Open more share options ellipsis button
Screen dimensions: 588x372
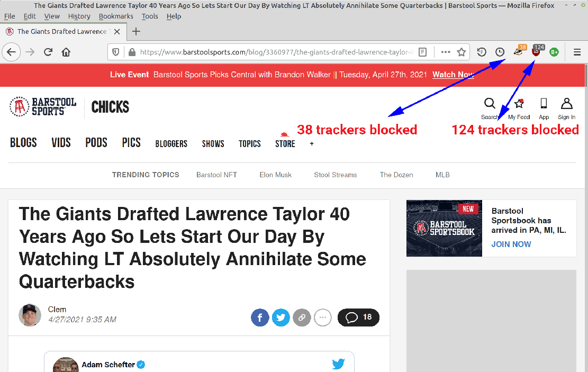(323, 317)
